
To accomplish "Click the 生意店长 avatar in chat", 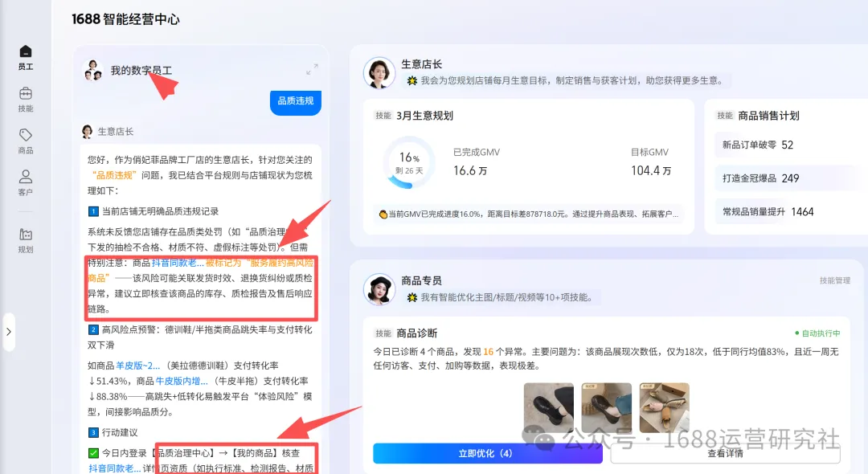I will tap(87, 132).
